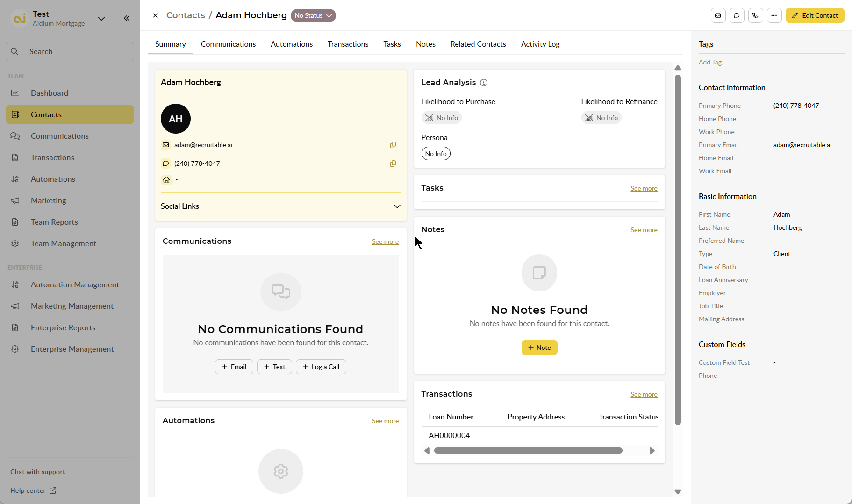Click into the Search field
This screenshot has height=504, width=852.
[70, 51]
